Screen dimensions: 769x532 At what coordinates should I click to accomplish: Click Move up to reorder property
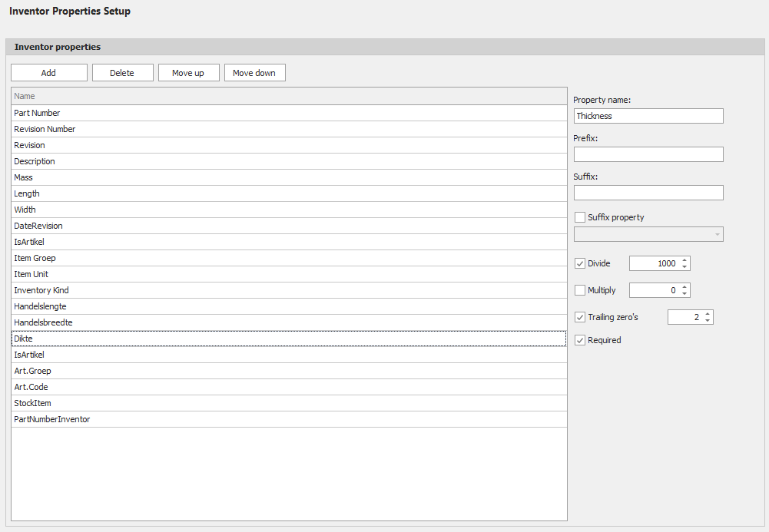pyautogui.click(x=188, y=72)
